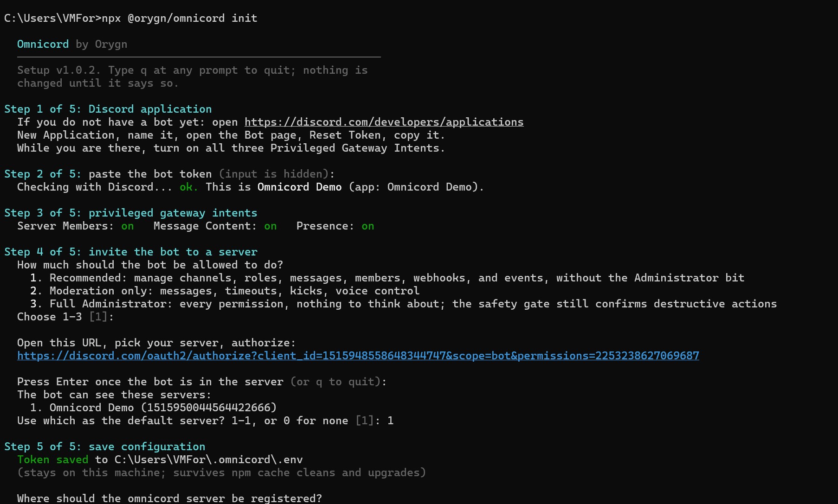This screenshot has height=504, width=838.
Task: Click the green 'ok.' status text
Action: pyautogui.click(x=188, y=187)
